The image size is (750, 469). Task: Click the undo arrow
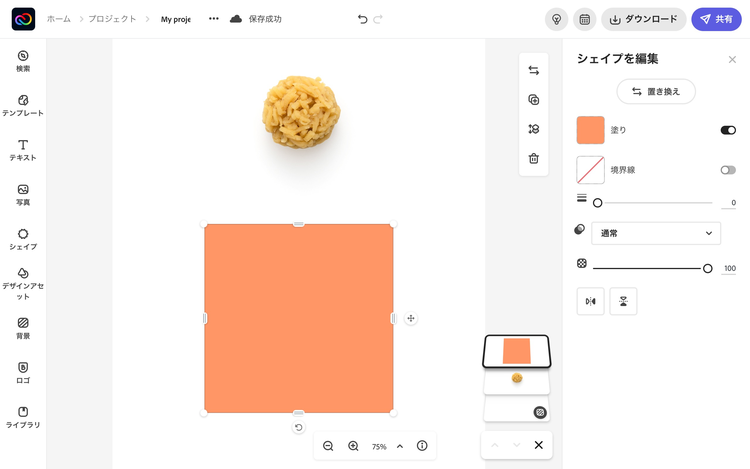click(x=363, y=19)
